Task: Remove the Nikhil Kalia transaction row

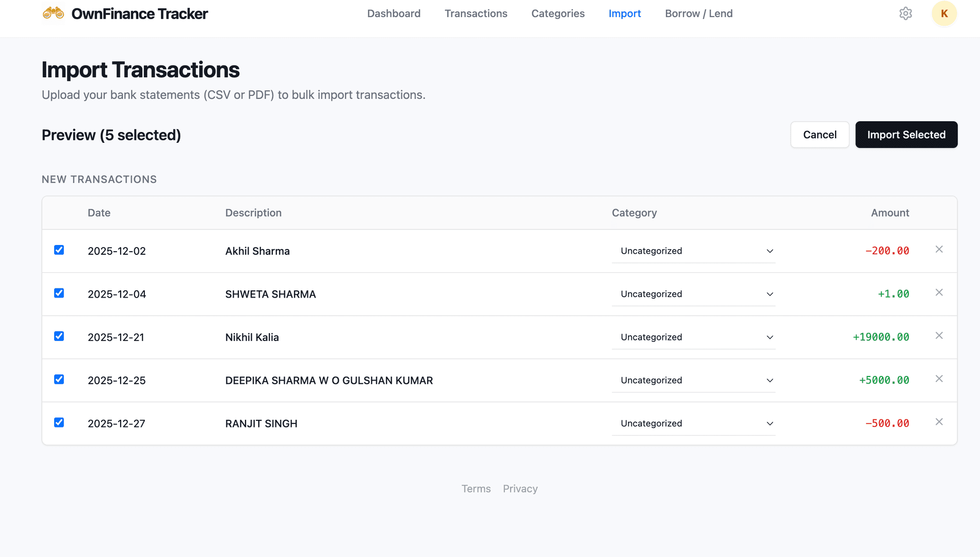Action: (939, 336)
